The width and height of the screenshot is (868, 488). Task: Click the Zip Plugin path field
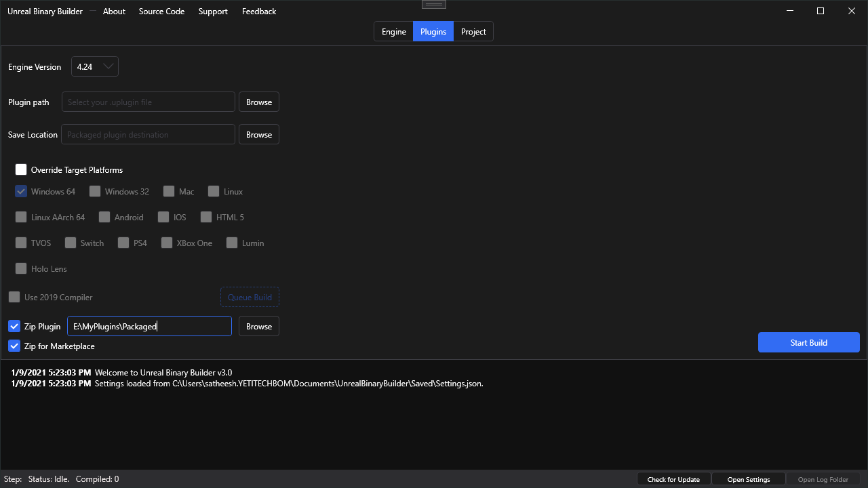[150, 326]
